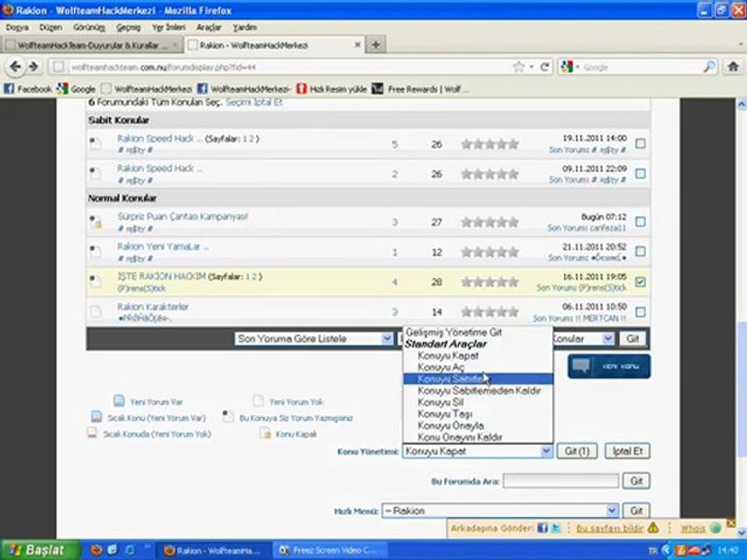
Task: Tick checkbox for Rakion Yeni YamaLar
Action: (640, 251)
